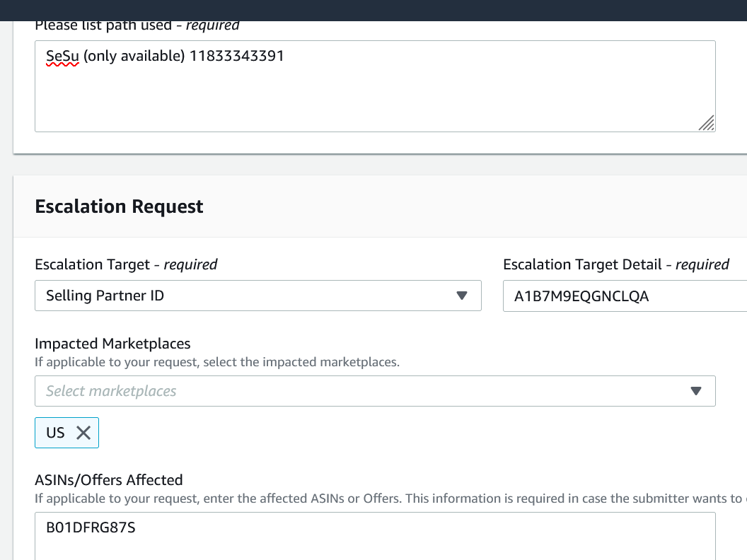Image resolution: width=747 pixels, height=560 pixels.
Task: Open the Selling Partner ID dropdown
Action: (257, 296)
